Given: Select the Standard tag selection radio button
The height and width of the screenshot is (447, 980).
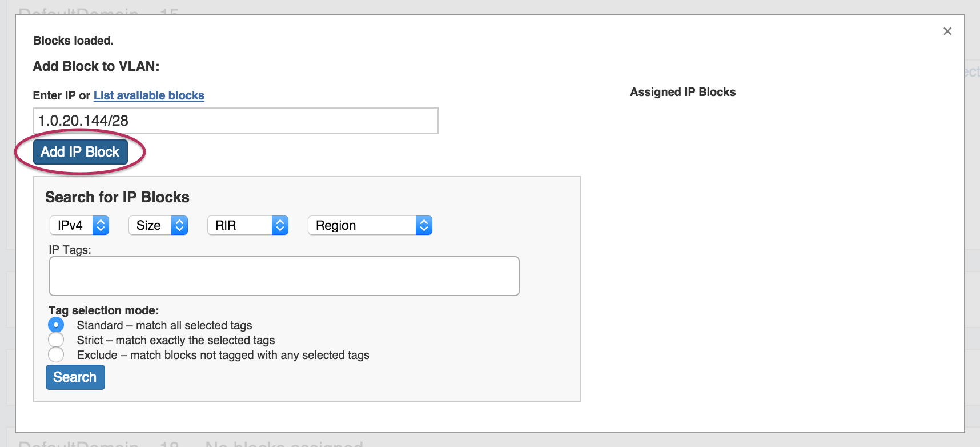Looking at the screenshot, I should [x=56, y=325].
